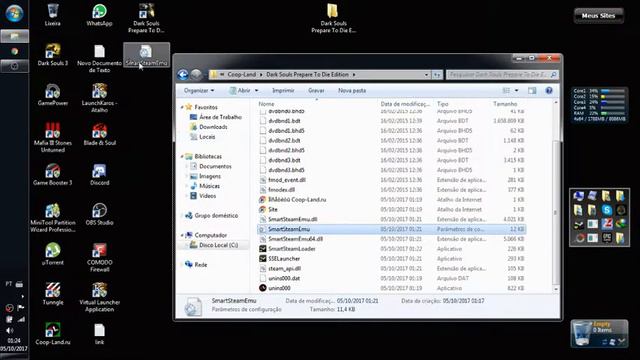
Task: Collapse the Favoritos tree section
Action: (x=182, y=107)
